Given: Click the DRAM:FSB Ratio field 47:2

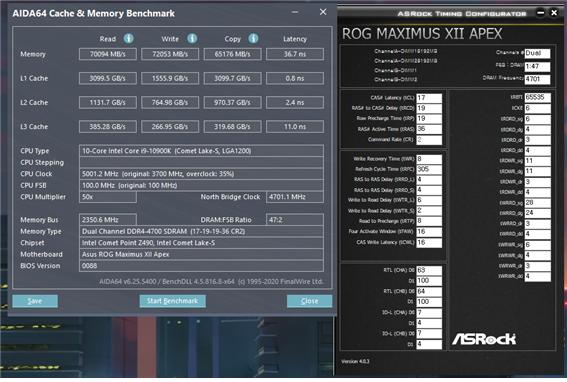Looking at the screenshot, I should tap(295, 220).
